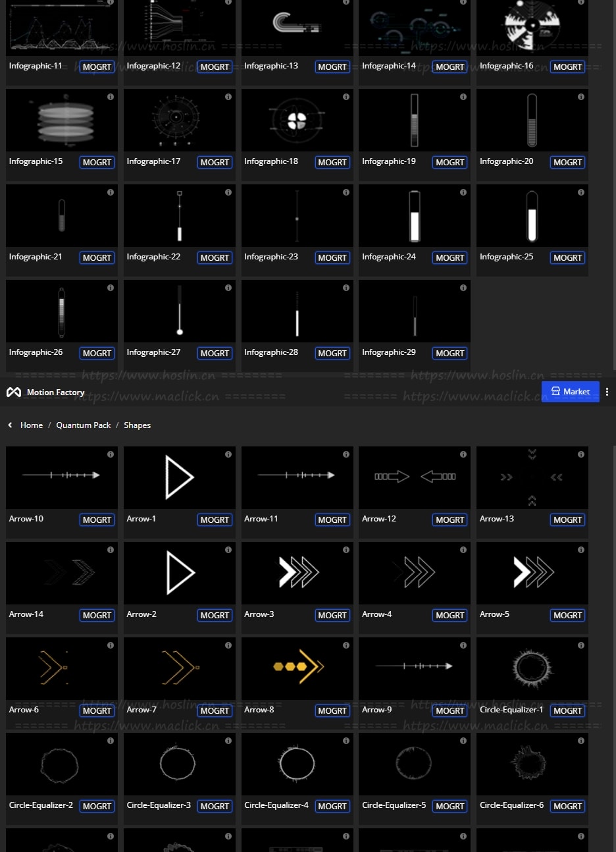
Task: Click the Circle-Equalizer-2 label
Action: point(41,805)
